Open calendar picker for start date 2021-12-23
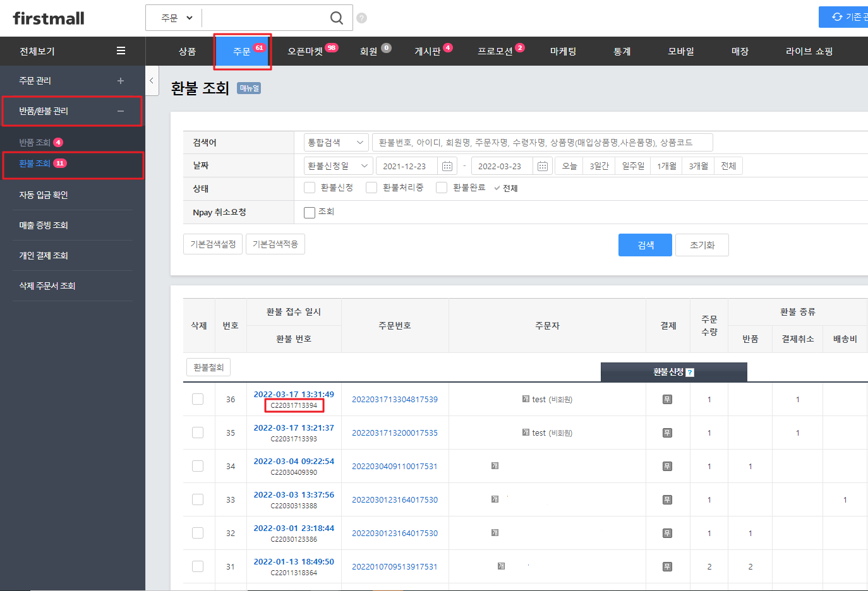The height and width of the screenshot is (591, 868). pyautogui.click(x=447, y=166)
